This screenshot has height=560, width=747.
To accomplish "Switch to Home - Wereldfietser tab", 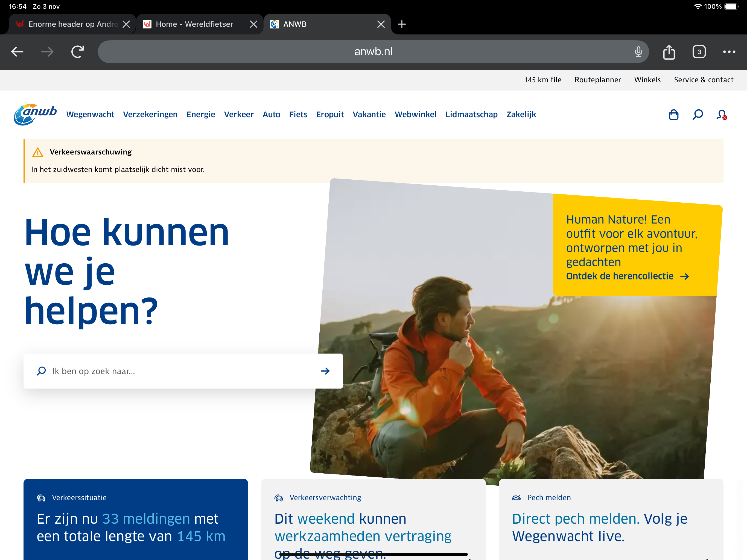I will (194, 24).
